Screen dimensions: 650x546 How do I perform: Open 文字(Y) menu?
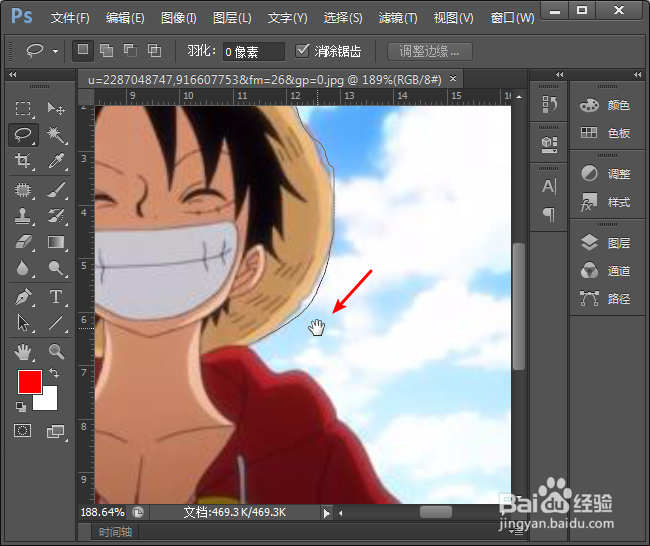point(287,18)
